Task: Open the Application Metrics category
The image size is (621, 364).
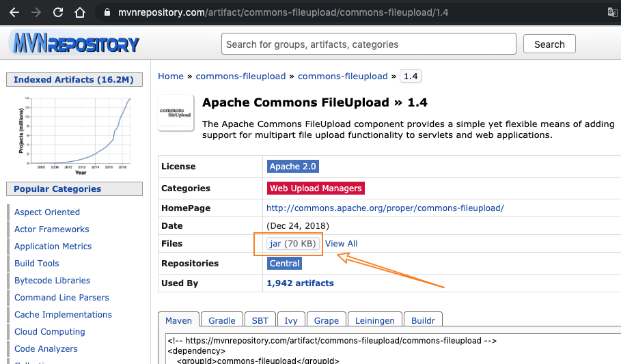Action: point(53,247)
